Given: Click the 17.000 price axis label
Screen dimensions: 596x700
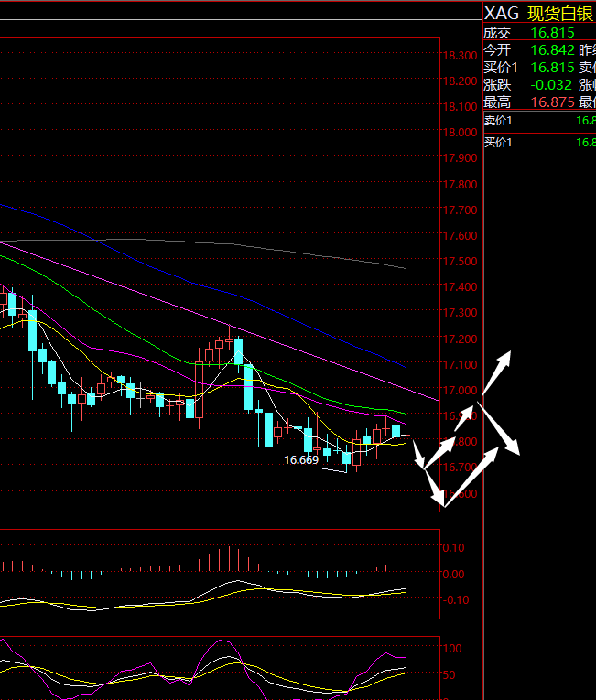Looking at the screenshot, I should coord(460,390).
